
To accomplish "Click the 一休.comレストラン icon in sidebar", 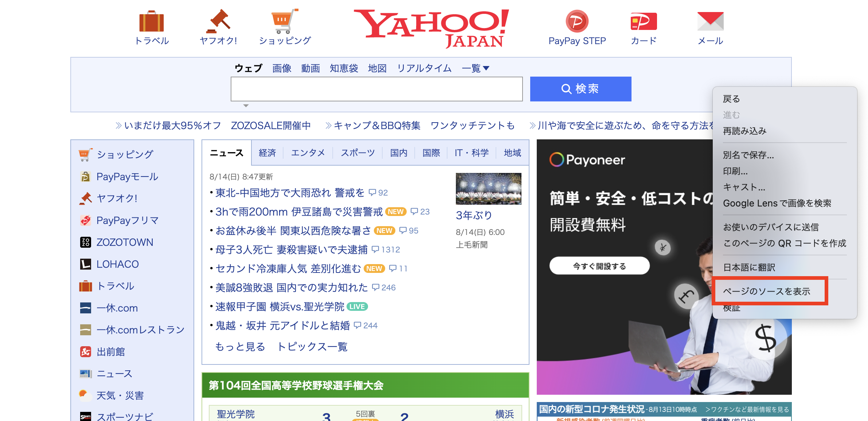I will [x=85, y=330].
